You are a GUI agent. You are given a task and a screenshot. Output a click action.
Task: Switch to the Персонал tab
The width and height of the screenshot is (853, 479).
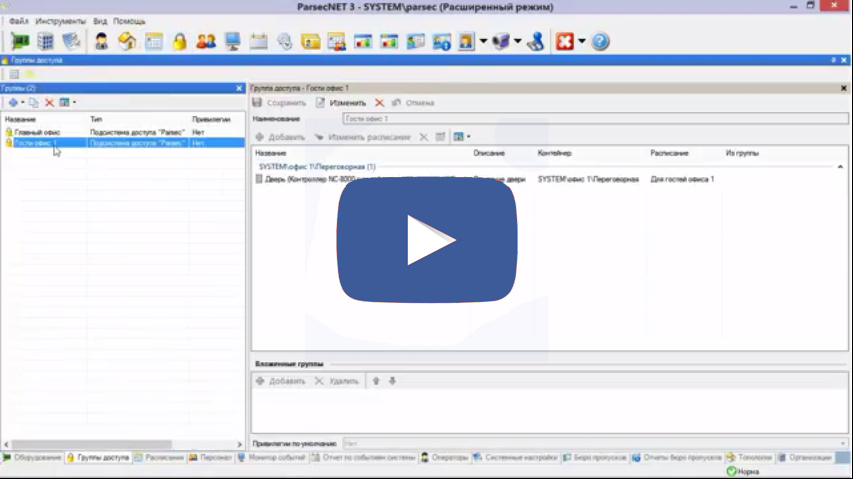210,458
